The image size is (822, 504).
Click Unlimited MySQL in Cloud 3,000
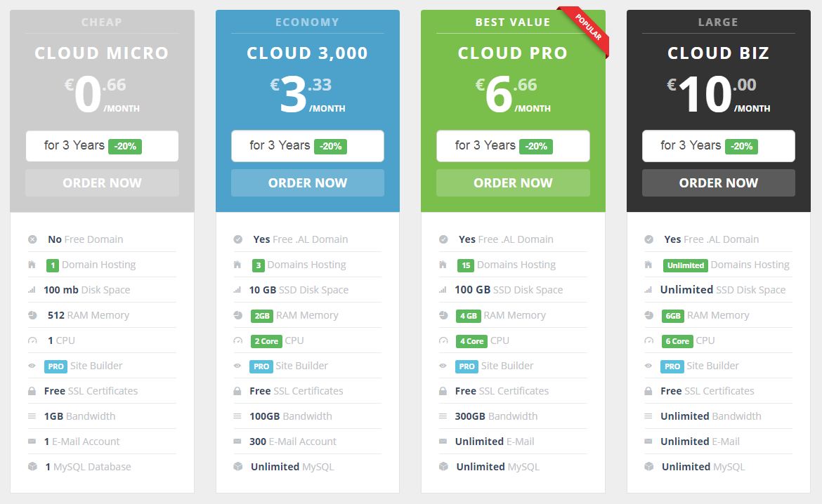[x=292, y=467]
